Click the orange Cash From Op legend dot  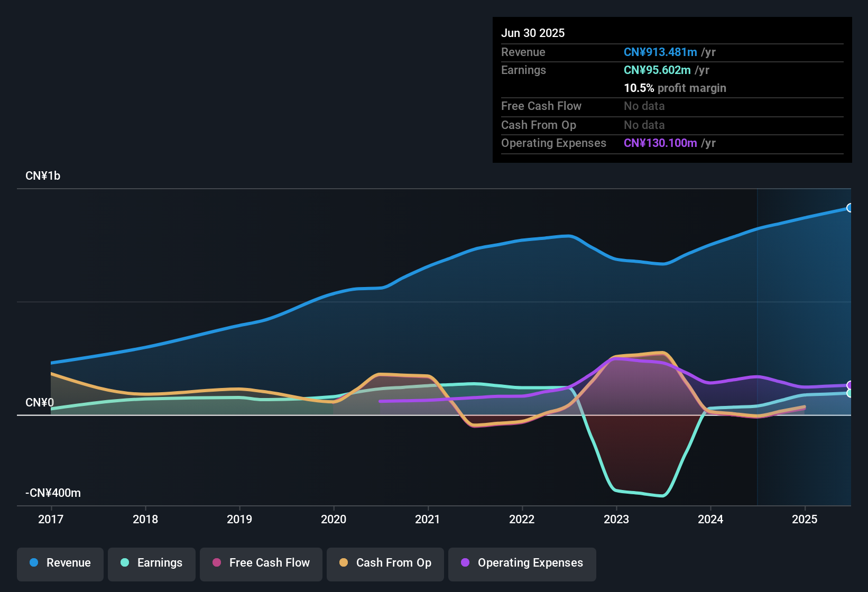[344, 563]
